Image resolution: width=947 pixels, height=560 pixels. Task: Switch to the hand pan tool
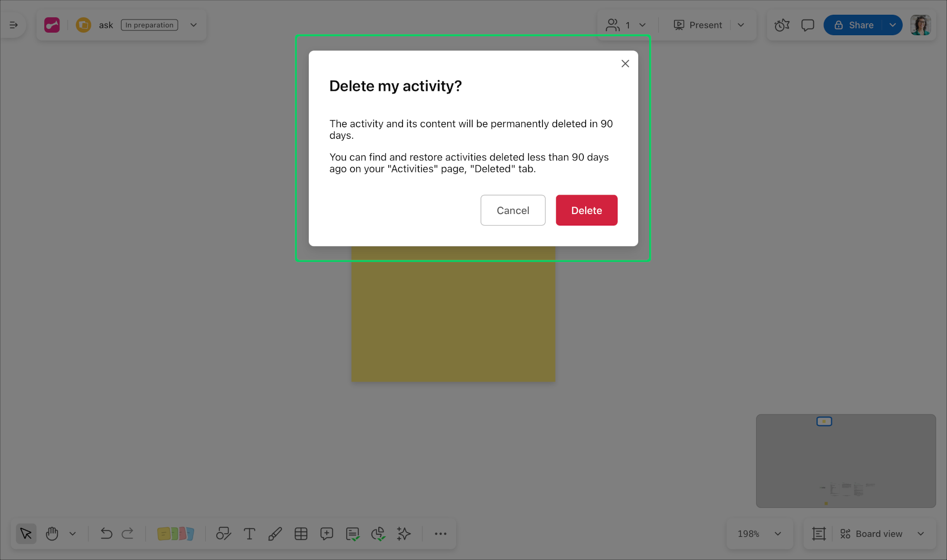[52, 534]
